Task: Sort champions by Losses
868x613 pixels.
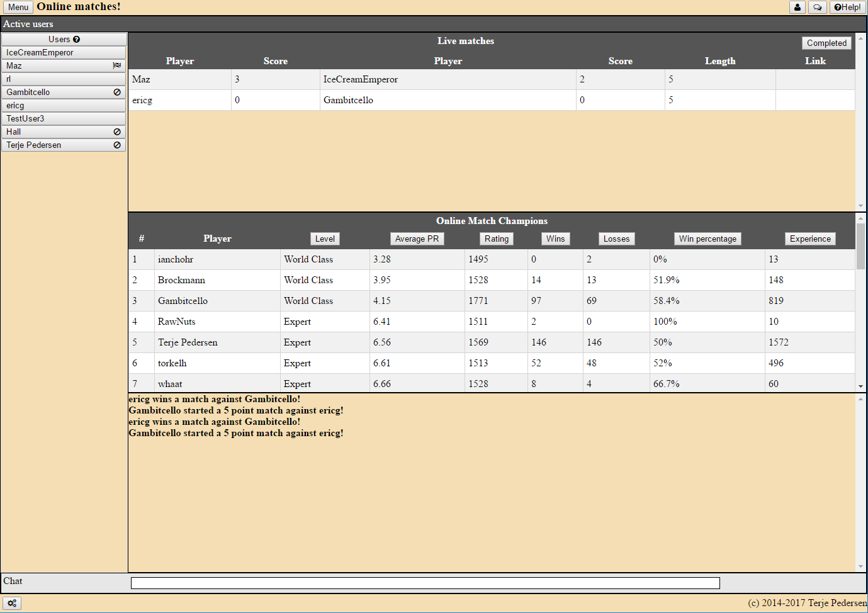Action: 616,239
